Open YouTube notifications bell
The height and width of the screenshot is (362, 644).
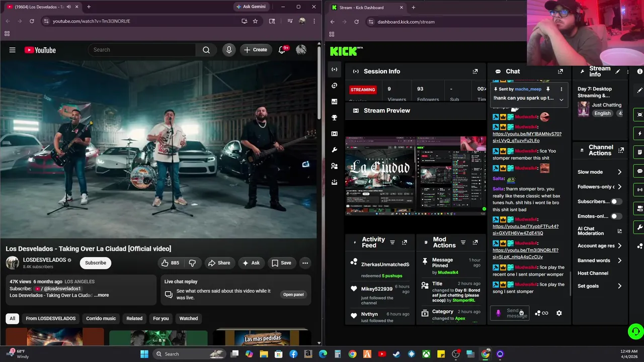click(x=282, y=50)
